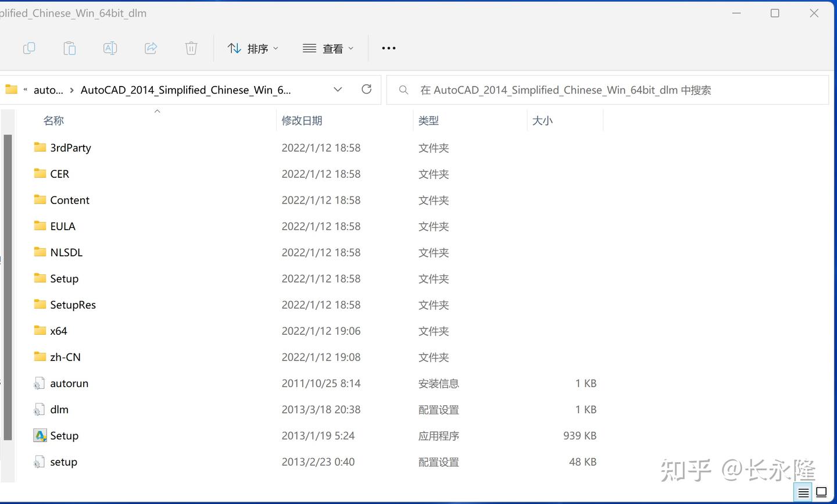Open the see-more ellipsis menu
Viewport: 837px width, 504px height.
pos(388,48)
